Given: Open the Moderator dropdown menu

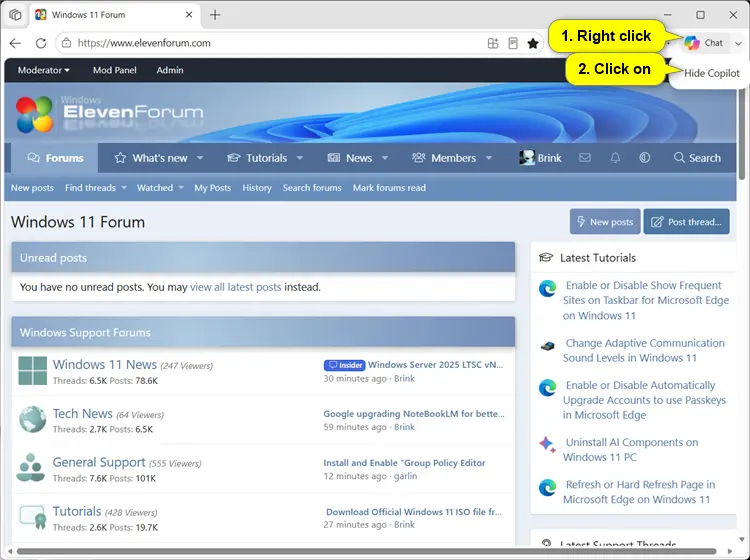Looking at the screenshot, I should 44,70.
